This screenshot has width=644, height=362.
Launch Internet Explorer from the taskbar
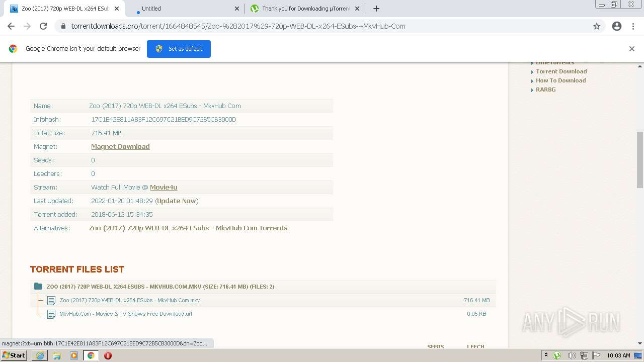(40, 355)
